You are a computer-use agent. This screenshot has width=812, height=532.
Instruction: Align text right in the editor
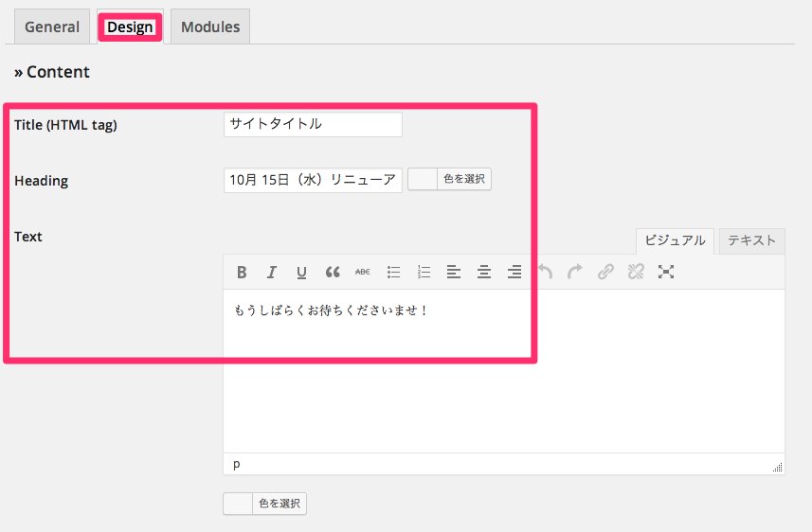tap(514, 273)
